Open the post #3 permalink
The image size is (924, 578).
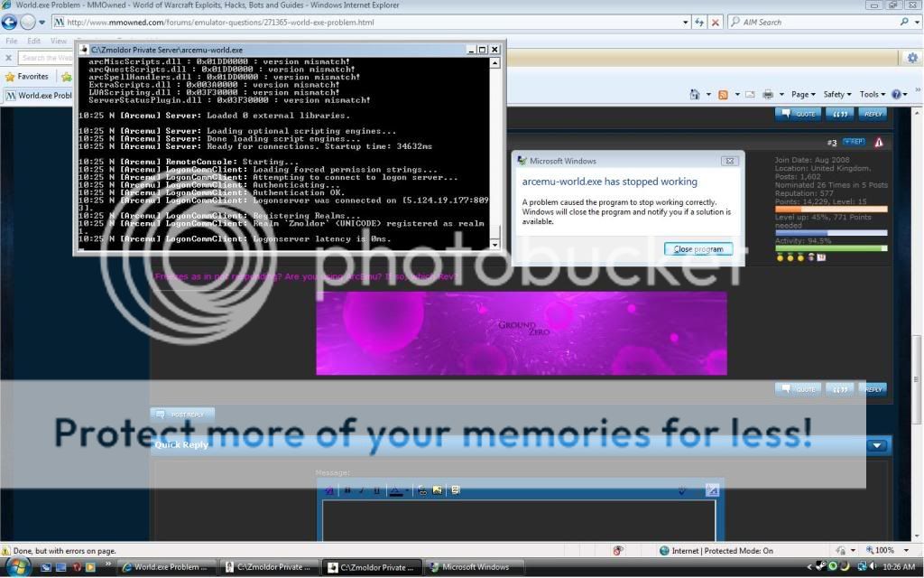click(831, 143)
